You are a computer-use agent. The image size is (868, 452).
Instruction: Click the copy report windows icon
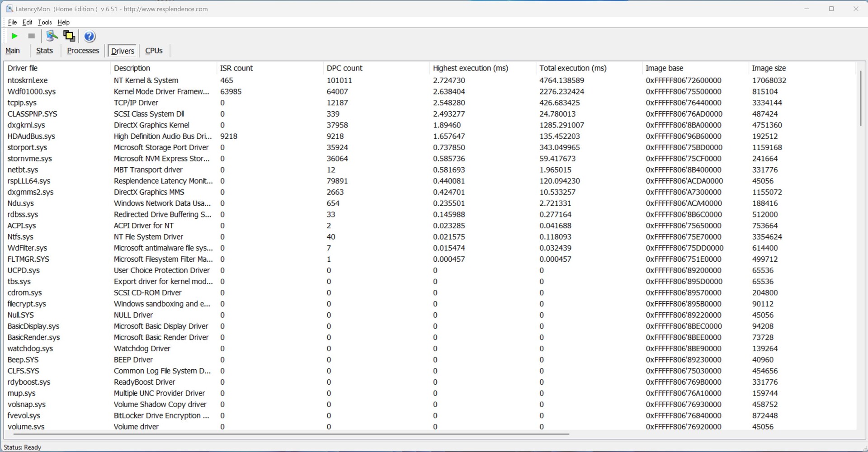[69, 36]
